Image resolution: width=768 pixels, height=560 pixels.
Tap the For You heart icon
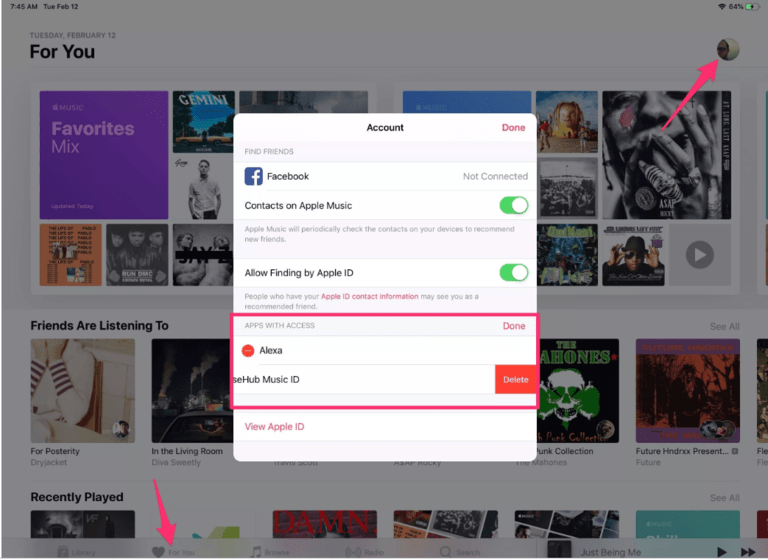[x=158, y=552]
